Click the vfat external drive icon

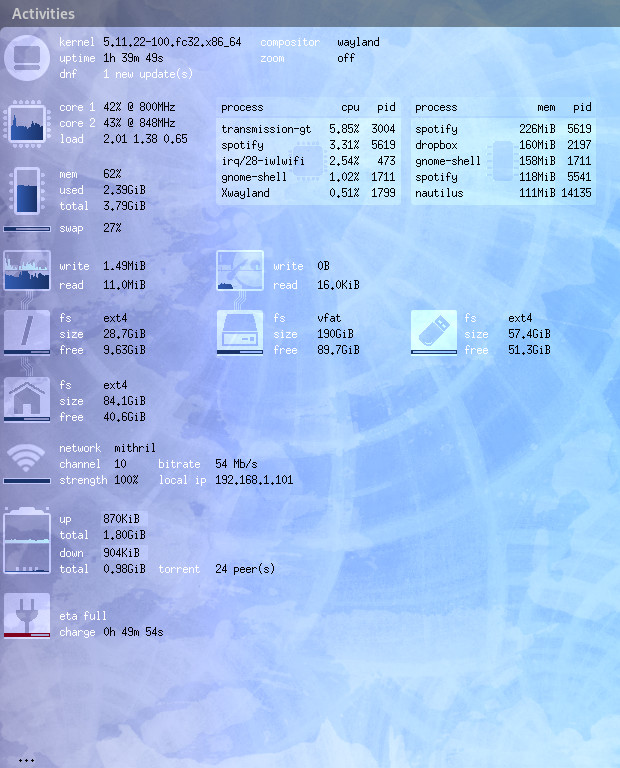coord(240,332)
